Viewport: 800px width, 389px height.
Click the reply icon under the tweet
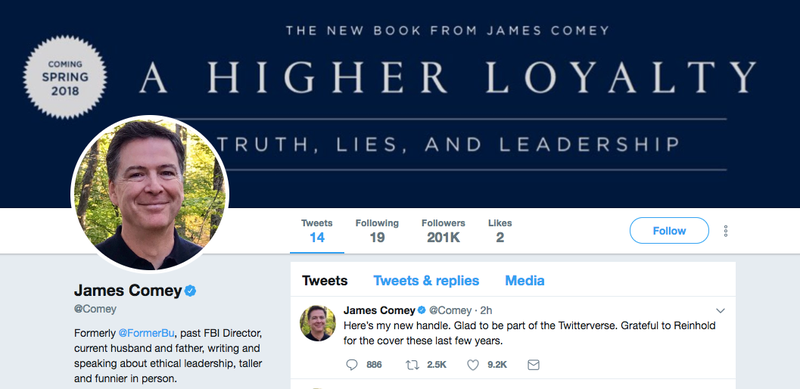point(352,364)
